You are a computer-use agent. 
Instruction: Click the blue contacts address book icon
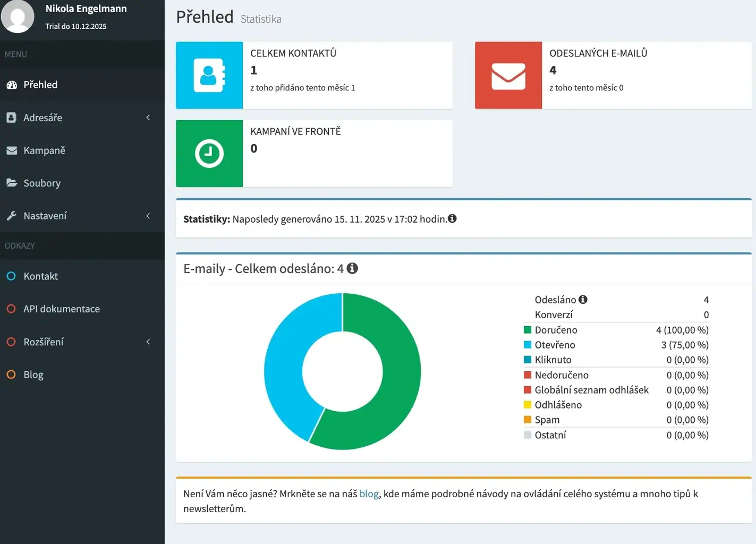click(209, 75)
